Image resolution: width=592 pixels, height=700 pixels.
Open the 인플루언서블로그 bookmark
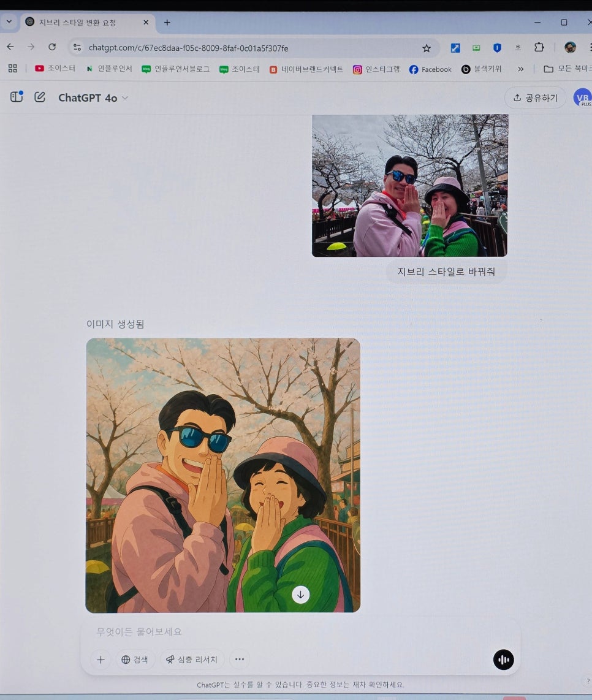[x=175, y=69]
